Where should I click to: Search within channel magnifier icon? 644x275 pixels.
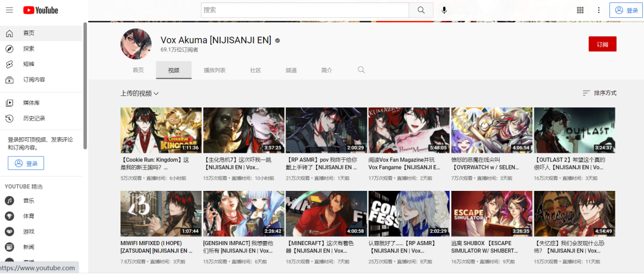[361, 70]
